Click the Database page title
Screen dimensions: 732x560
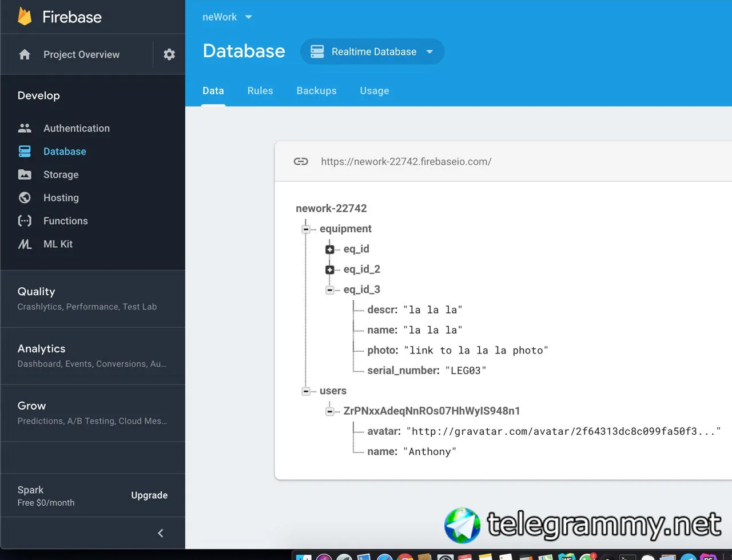tap(244, 51)
